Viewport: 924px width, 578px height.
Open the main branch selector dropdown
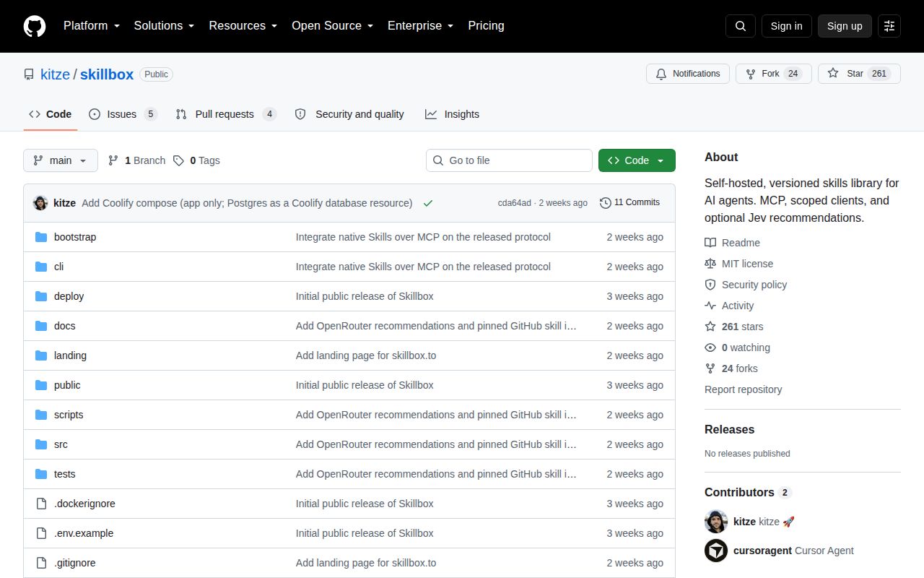(x=61, y=160)
